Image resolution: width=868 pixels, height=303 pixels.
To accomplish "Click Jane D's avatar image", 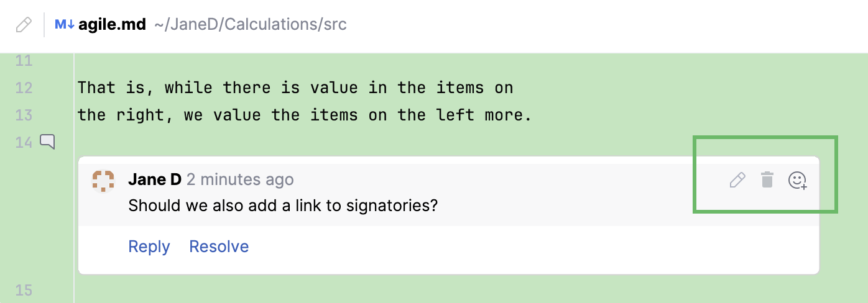I will pyautogui.click(x=103, y=181).
